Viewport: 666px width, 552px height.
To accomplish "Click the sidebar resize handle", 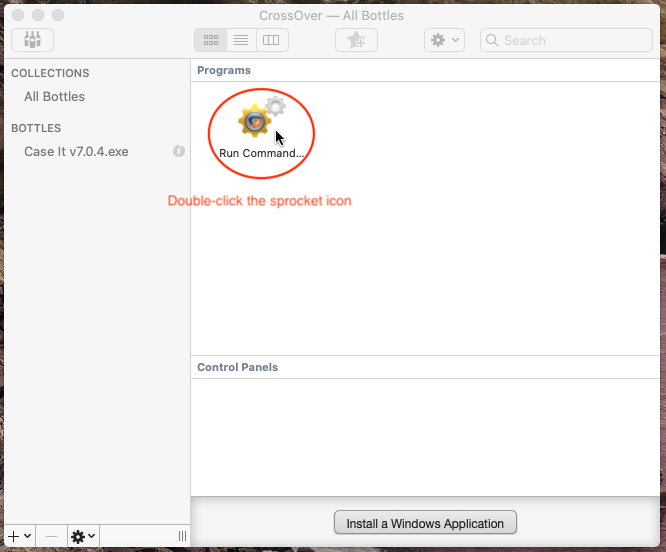I will click(x=182, y=536).
